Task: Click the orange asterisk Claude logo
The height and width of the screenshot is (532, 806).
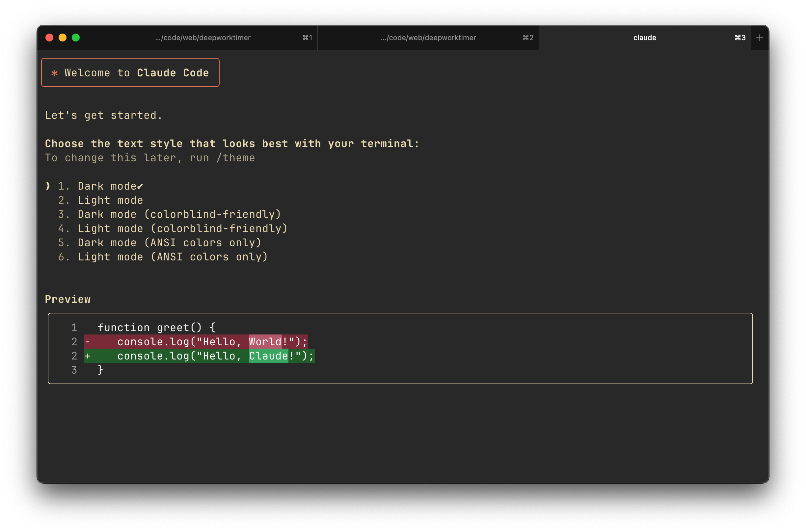Action: pos(54,73)
